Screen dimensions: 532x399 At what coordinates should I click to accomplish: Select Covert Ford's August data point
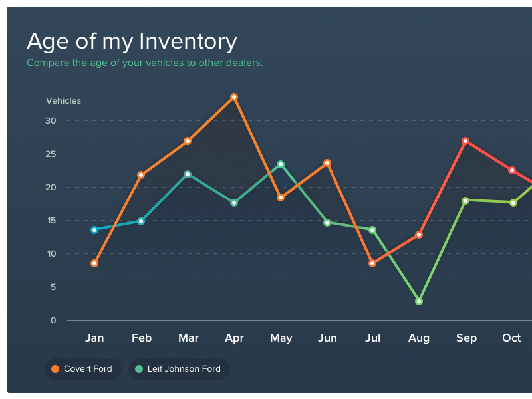click(419, 235)
